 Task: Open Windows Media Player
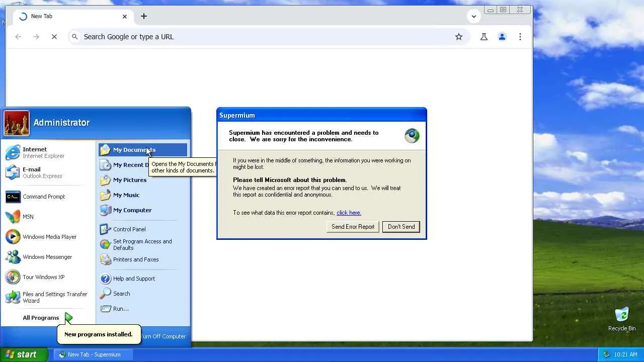click(48, 237)
